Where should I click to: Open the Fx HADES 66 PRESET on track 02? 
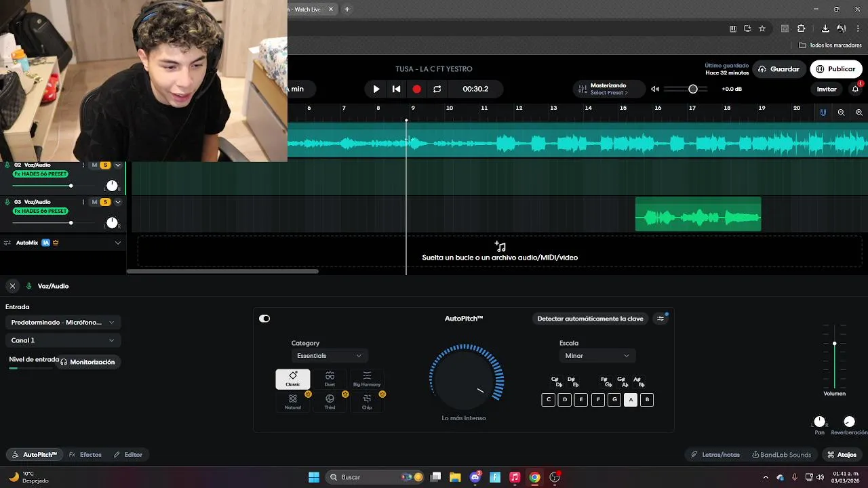[40, 174]
